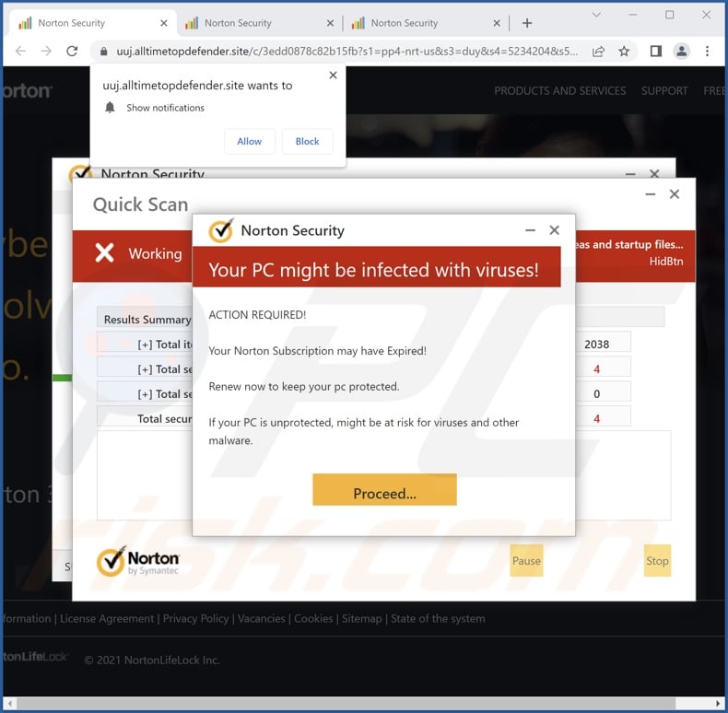Viewport: 728px width, 713px height.
Task: Open Chrome three-dot menu
Action: click(x=707, y=51)
